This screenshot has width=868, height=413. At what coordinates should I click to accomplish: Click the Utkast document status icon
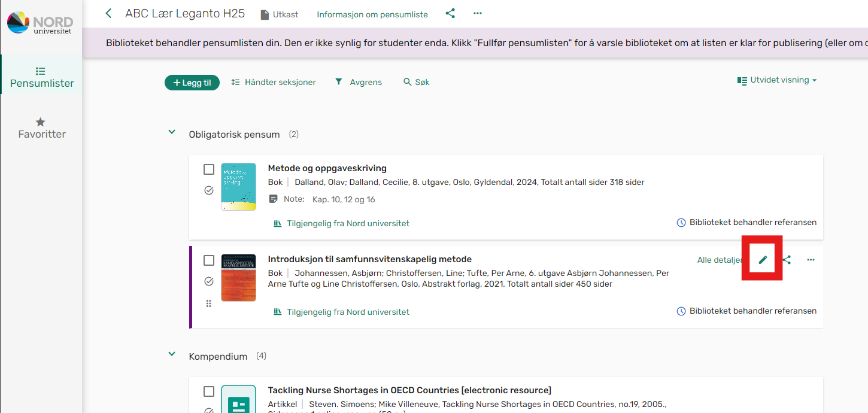(x=265, y=14)
